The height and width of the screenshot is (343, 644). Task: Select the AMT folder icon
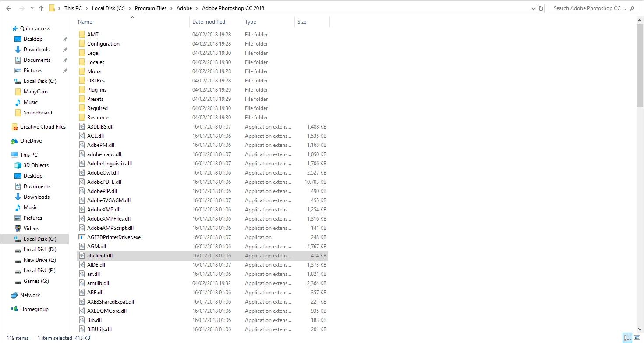coord(82,35)
